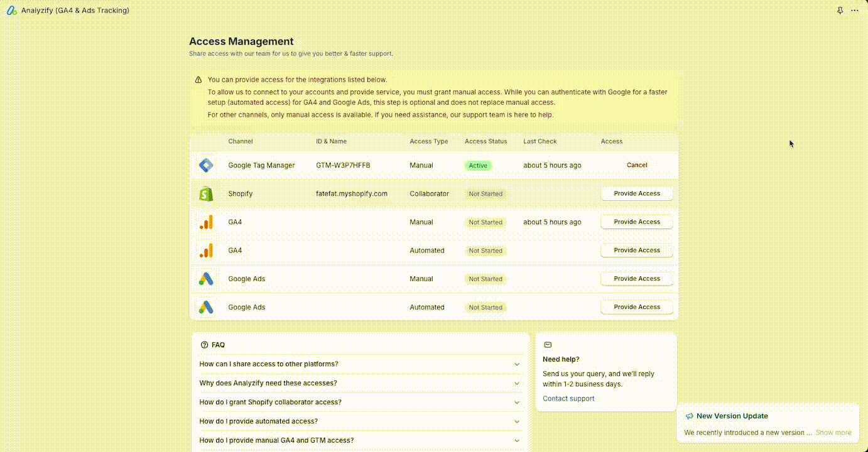
Task: Click the Google Tag Manager channel name
Action: coord(261,165)
